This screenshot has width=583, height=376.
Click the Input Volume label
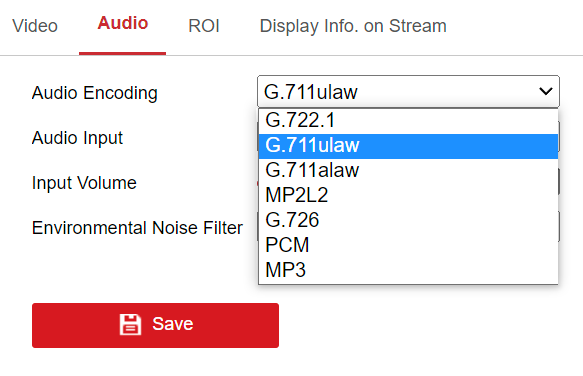click(84, 183)
